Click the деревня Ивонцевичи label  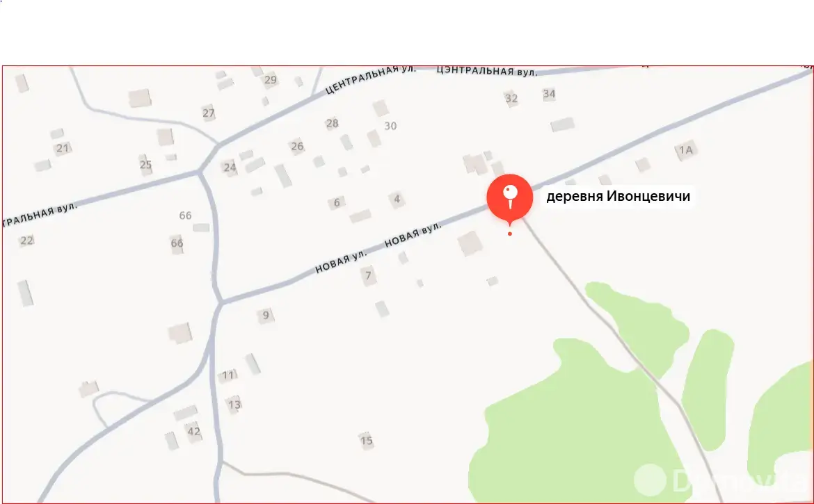[x=618, y=197]
